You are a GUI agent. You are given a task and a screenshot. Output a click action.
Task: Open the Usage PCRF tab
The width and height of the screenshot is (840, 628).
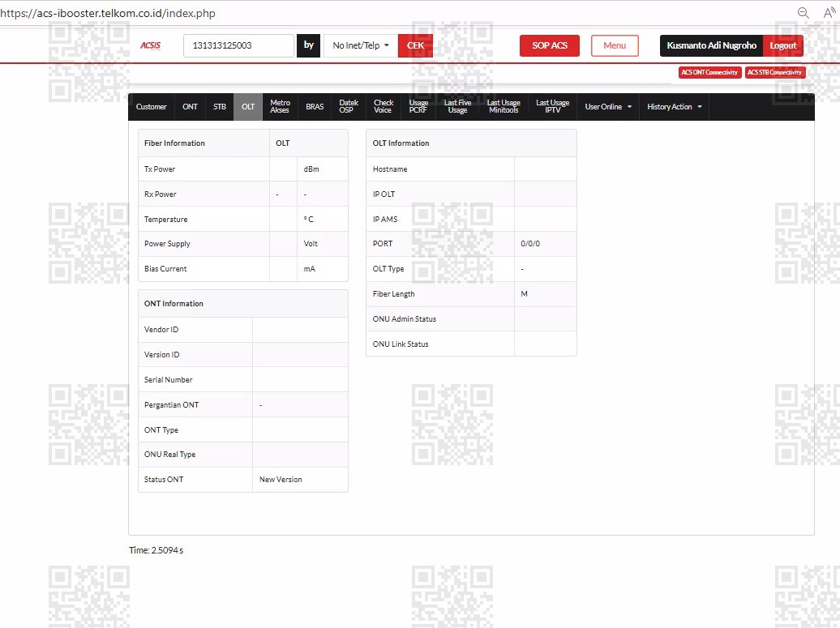click(418, 106)
